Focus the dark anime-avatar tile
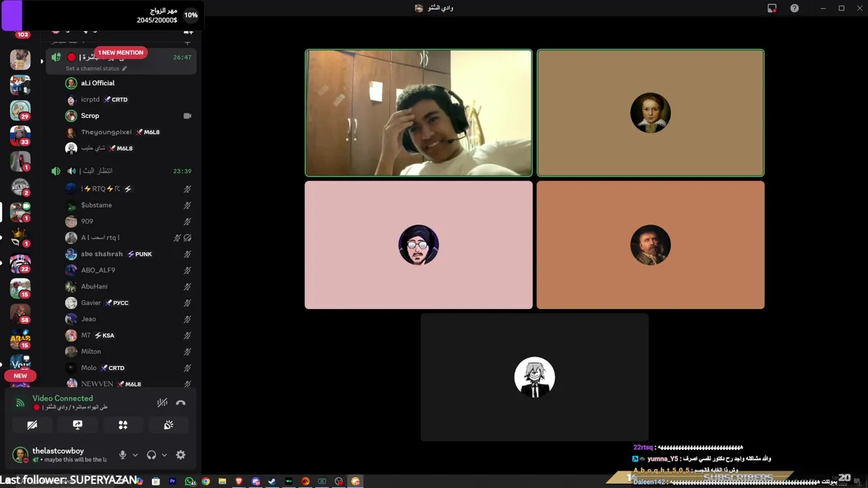 [x=534, y=377]
